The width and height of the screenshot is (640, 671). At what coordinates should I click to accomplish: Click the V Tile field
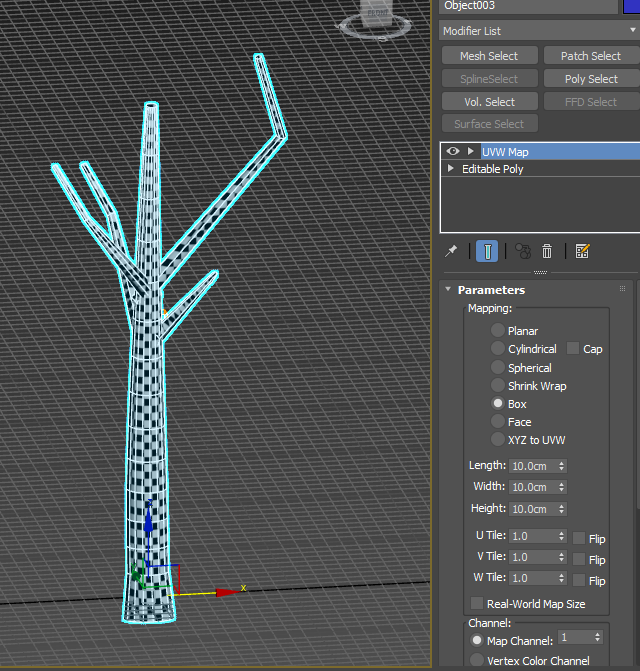533,557
